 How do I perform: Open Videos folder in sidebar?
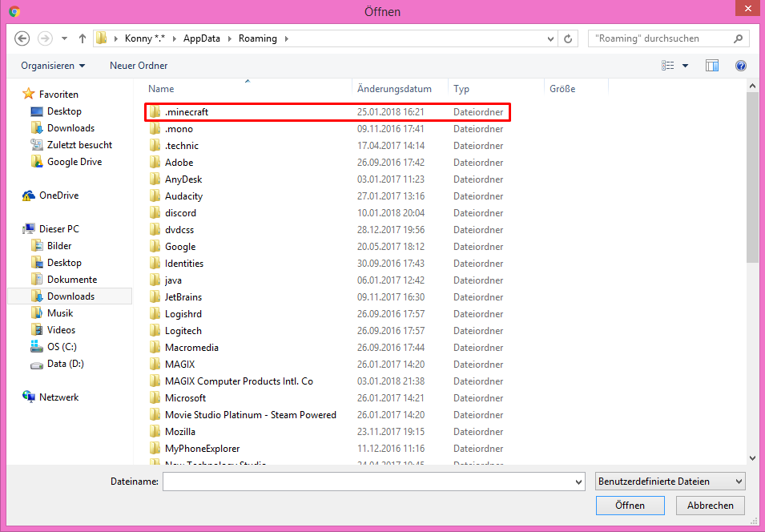point(53,330)
